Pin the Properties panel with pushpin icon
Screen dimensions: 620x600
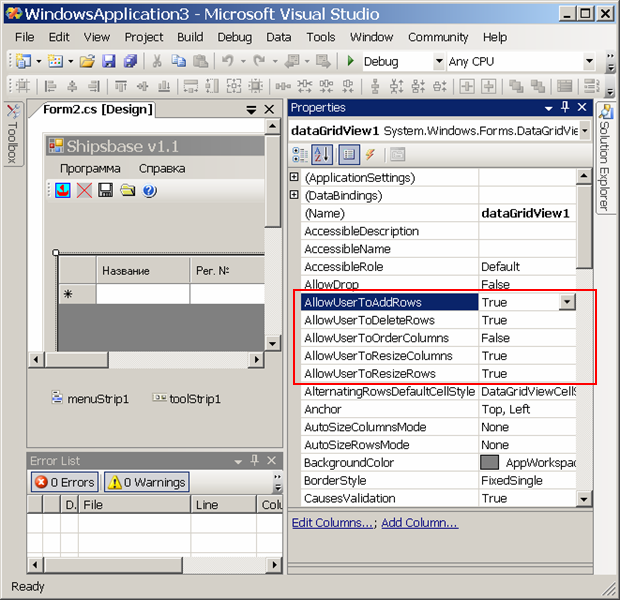click(565, 108)
